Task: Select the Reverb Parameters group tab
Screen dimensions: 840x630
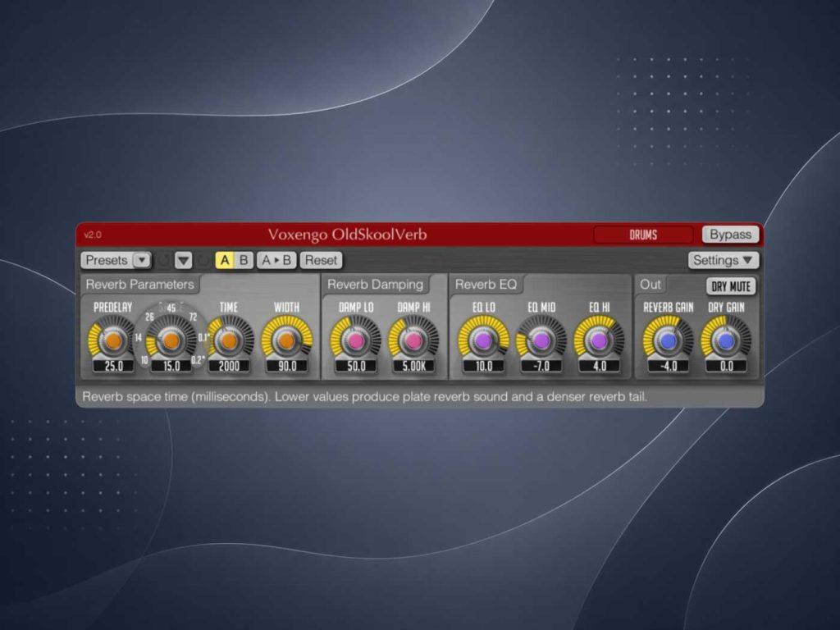Action: pos(139,285)
